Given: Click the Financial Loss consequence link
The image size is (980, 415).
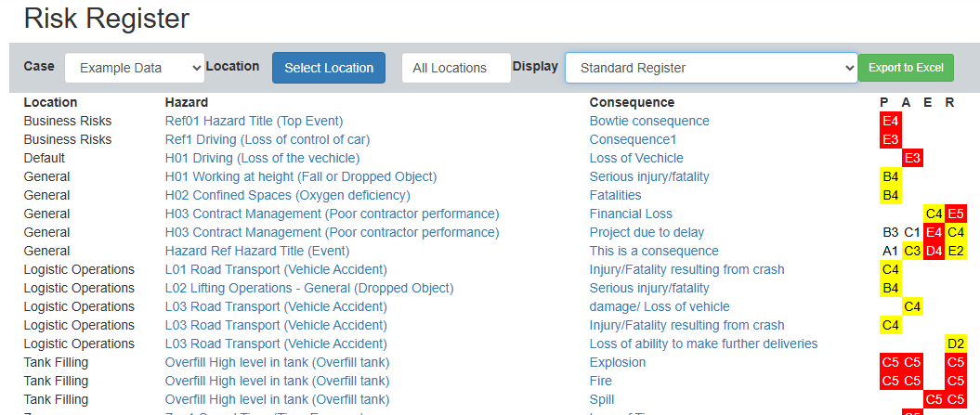Looking at the screenshot, I should coord(631,214).
